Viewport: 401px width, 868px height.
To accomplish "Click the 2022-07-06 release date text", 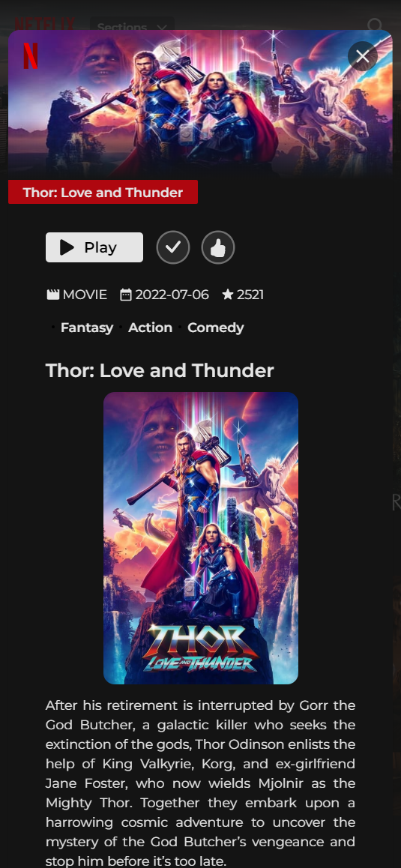I will 172,295.
